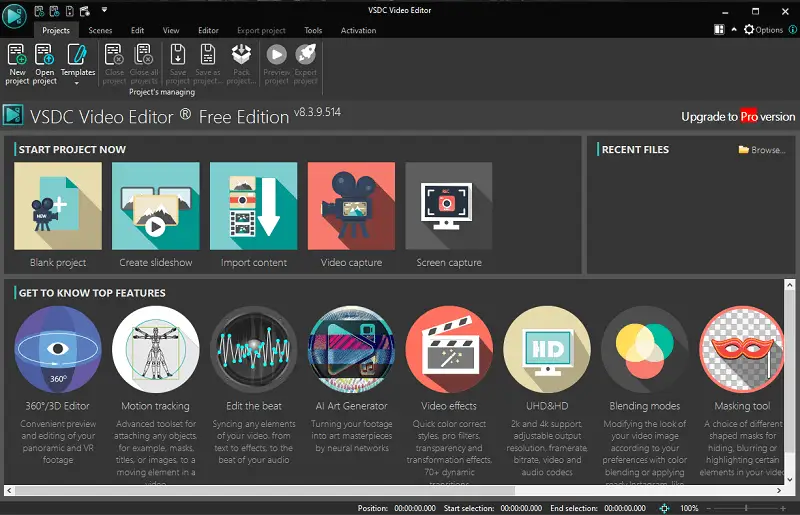
Task: Open the Activation ribbon tab
Action: (358, 30)
